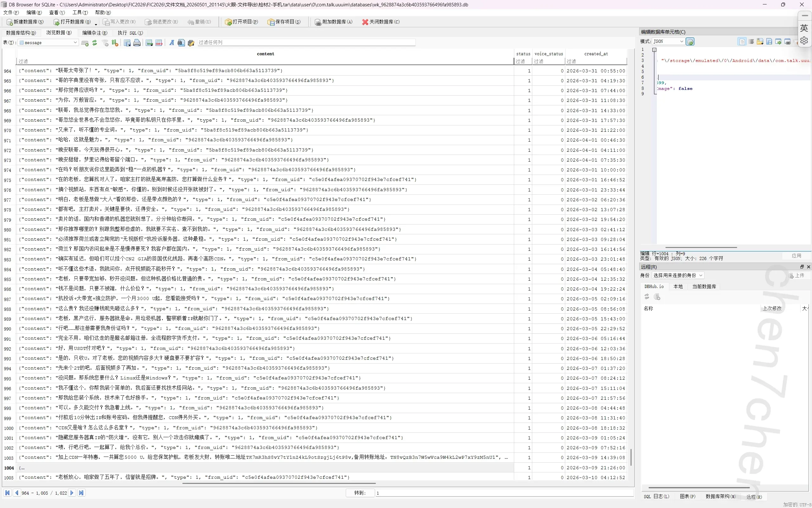Sort by the voice_status column header
The image size is (812, 508).
pos(549,54)
